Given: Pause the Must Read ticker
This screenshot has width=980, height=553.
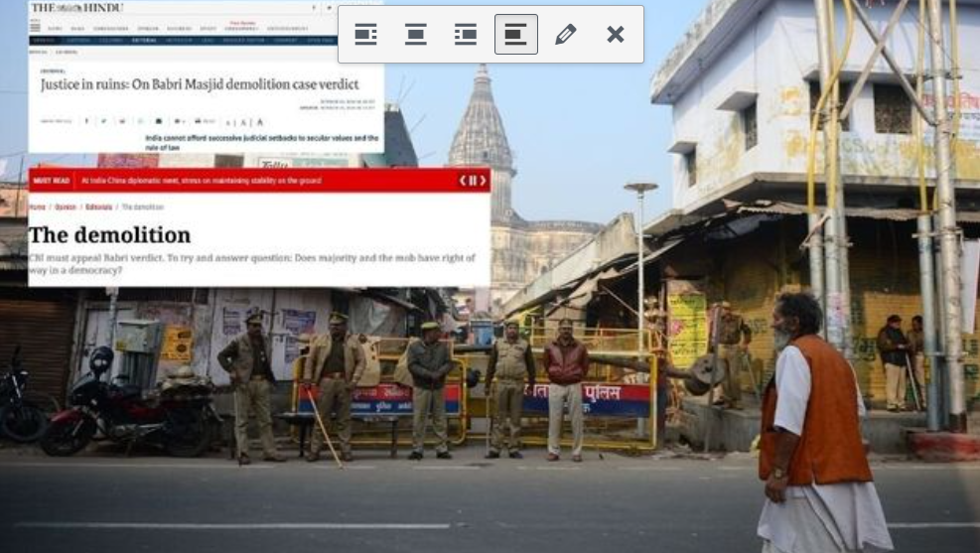Looking at the screenshot, I should 473,181.
